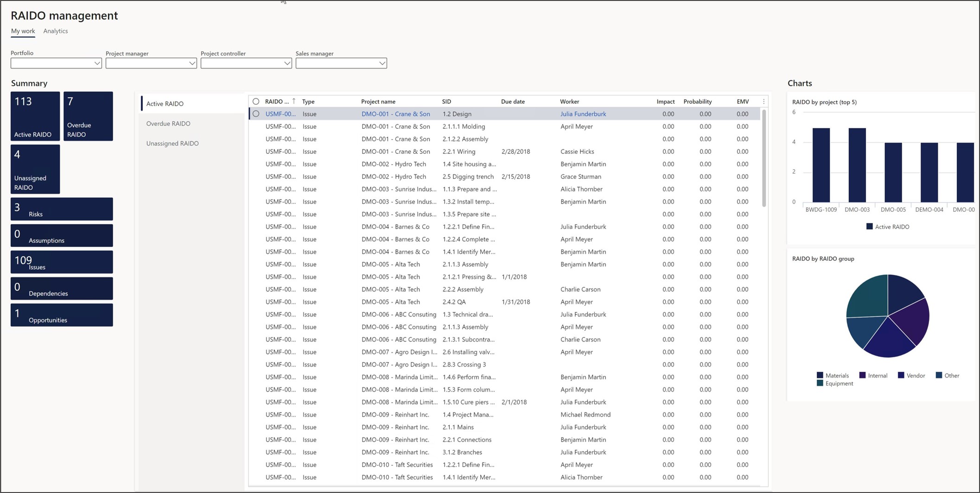This screenshot has width=980, height=493.
Task: Select the Risks count tile
Action: point(62,209)
